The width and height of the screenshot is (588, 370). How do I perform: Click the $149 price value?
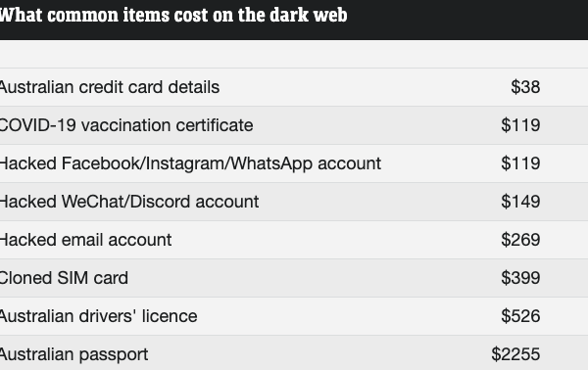(520, 202)
